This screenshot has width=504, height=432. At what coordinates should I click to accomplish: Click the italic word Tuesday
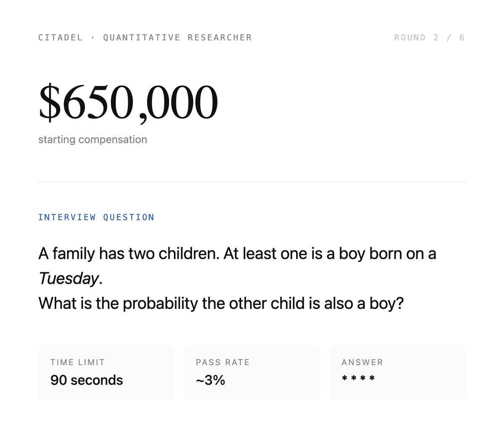click(69, 279)
